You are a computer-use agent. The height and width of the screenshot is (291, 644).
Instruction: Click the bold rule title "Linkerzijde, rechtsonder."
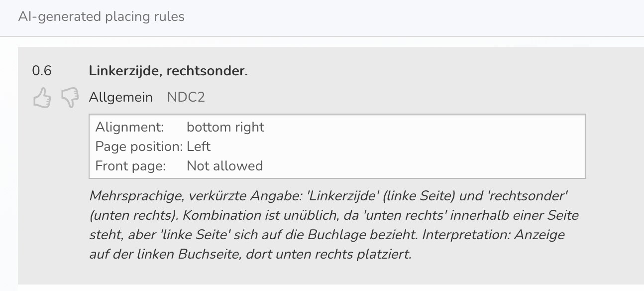[x=168, y=71]
